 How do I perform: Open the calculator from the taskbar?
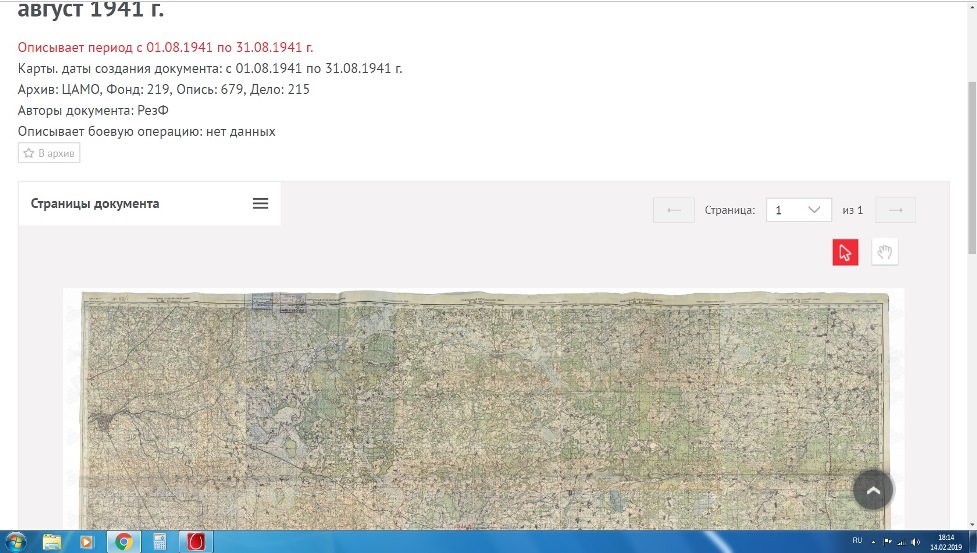tap(158, 541)
